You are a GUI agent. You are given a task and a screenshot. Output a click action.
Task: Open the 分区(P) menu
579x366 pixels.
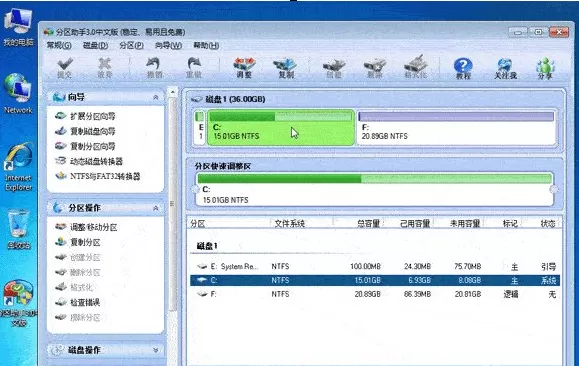point(131,45)
